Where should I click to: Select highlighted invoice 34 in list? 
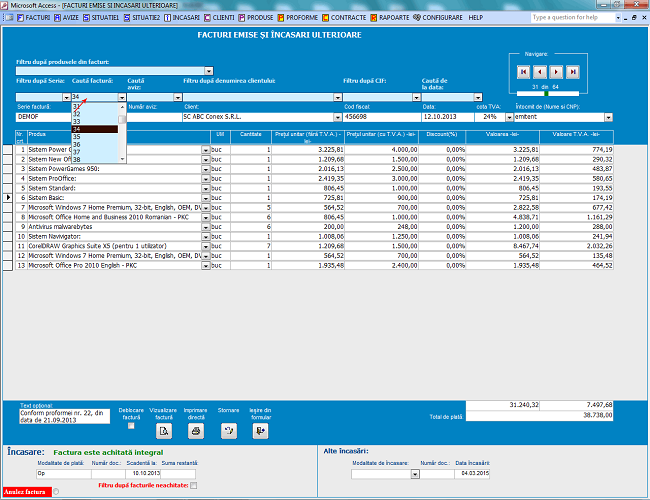point(95,129)
